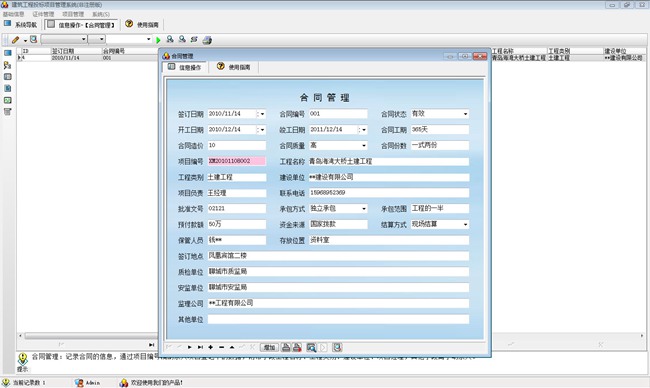This screenshot has height=388, width=650.
Task: Expand the 合同状态 dropdown
Action: 466,114
